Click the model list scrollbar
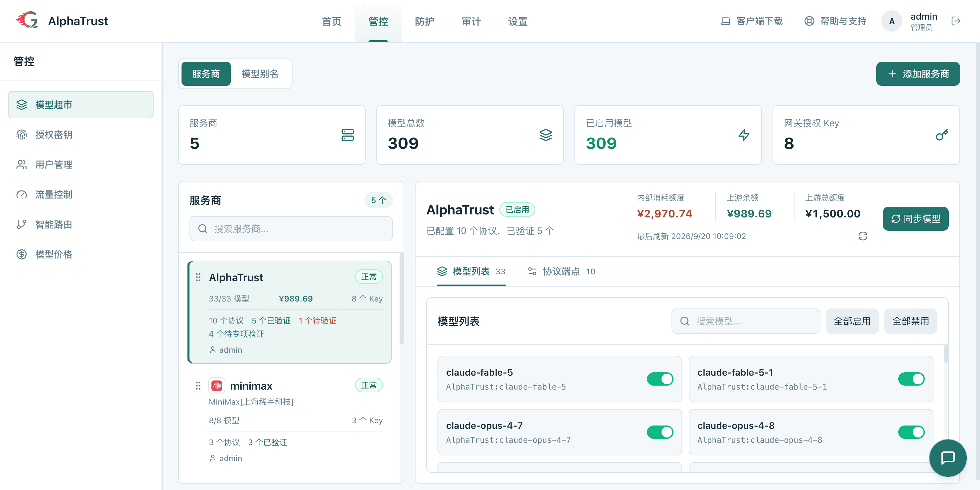Image resolution: width=980 pixels, height=490 pixels. (946, 353)
